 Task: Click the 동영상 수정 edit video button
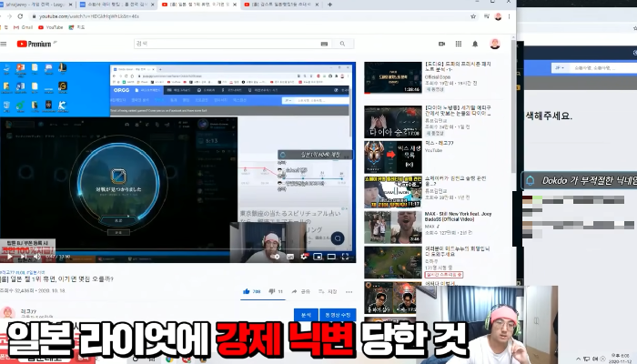(x=337, y=315)
